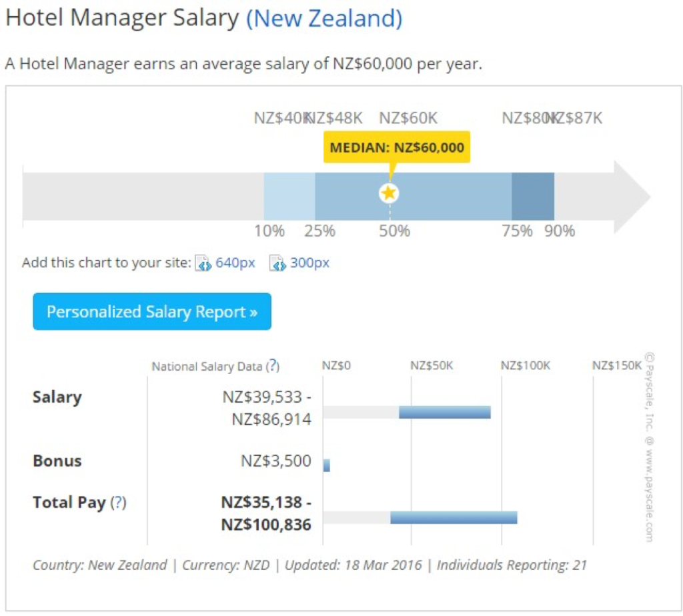Click the small Bonus bar in the chart
Screen dimensions: 683x616
click(326, 465)
